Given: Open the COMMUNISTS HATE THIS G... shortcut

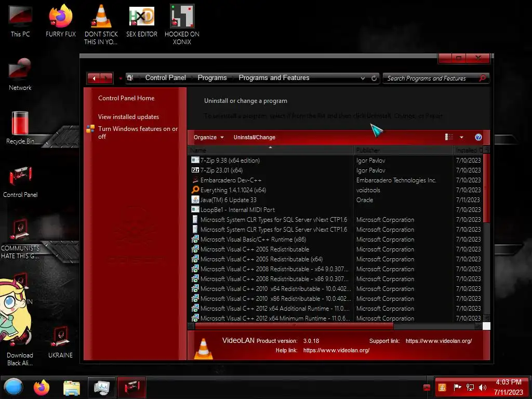Looking at the screenshot, I should coord(20,239).
